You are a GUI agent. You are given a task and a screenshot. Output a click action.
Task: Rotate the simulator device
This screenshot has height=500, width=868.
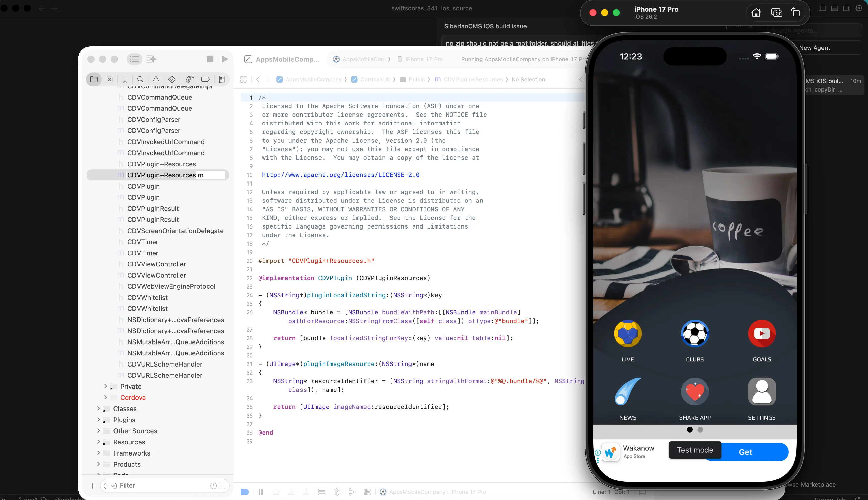pyautogui.click(x=795, y=13)
